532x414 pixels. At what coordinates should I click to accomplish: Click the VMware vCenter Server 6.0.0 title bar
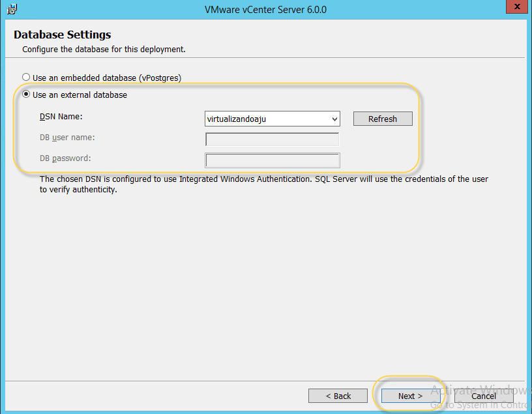[265, 9]
